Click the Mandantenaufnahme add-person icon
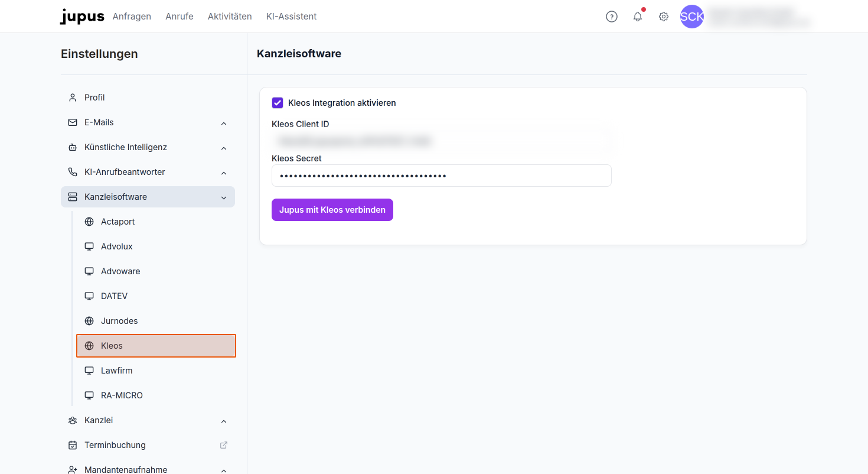 pyautogui.click(x=73, y=470)
